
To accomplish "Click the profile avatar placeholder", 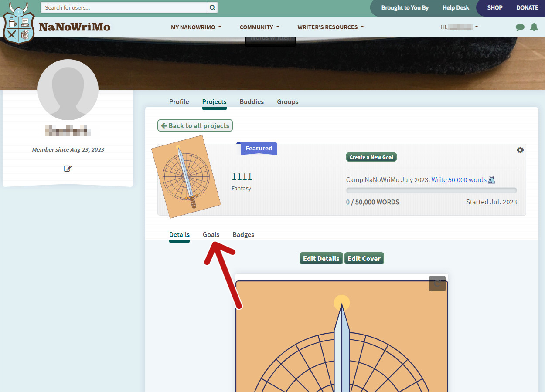I will pos(68,90).
